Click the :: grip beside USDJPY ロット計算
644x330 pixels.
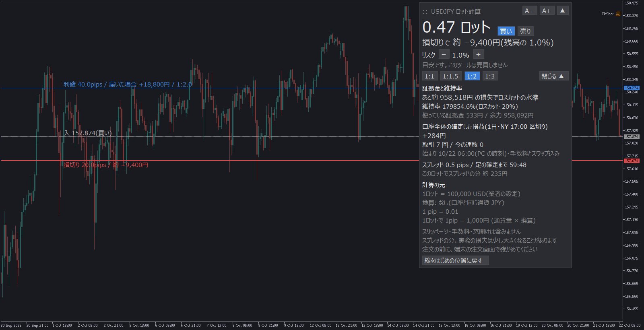[425, 12]
